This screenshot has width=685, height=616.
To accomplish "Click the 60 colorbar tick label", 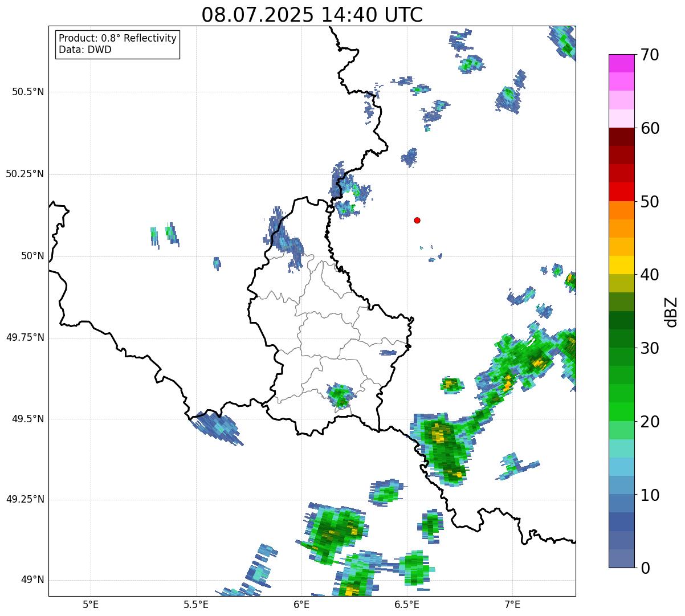I will (x=650, y=128).
